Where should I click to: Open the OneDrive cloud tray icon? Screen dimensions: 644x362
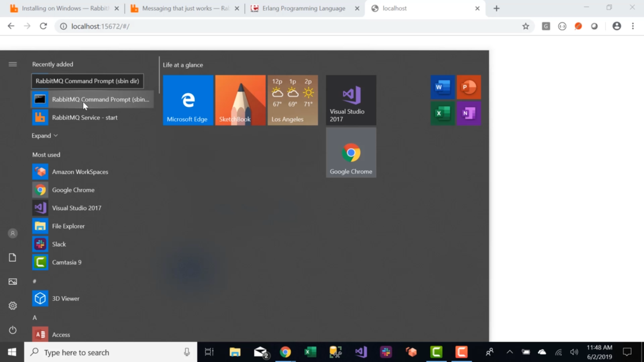click(x=542, y=352)
